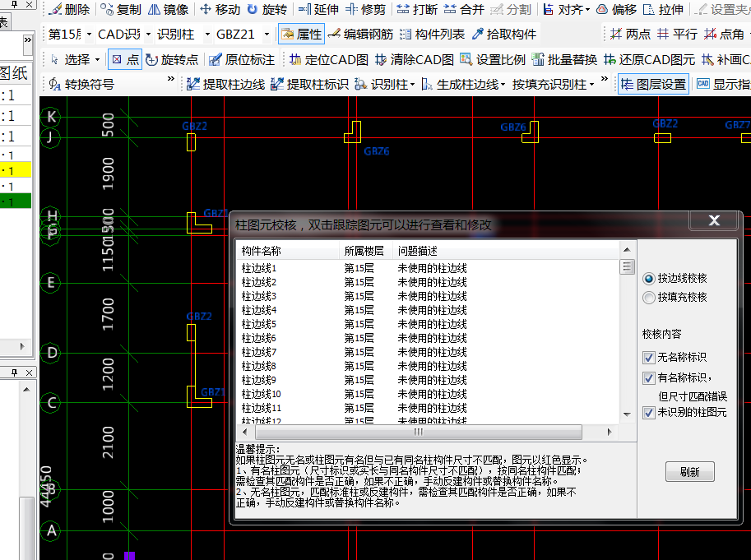Click the yellow highlighted row in 图纸 panel
The width and height of the screenshot is (751, 560).
pos(16,170)
